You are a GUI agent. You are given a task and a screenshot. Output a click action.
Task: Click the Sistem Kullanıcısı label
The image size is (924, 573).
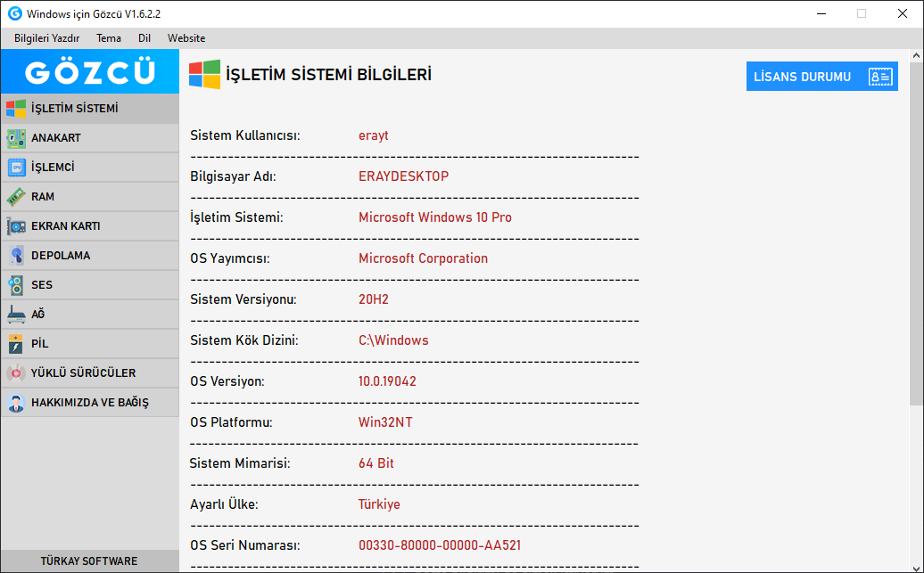tap(245, 135)
